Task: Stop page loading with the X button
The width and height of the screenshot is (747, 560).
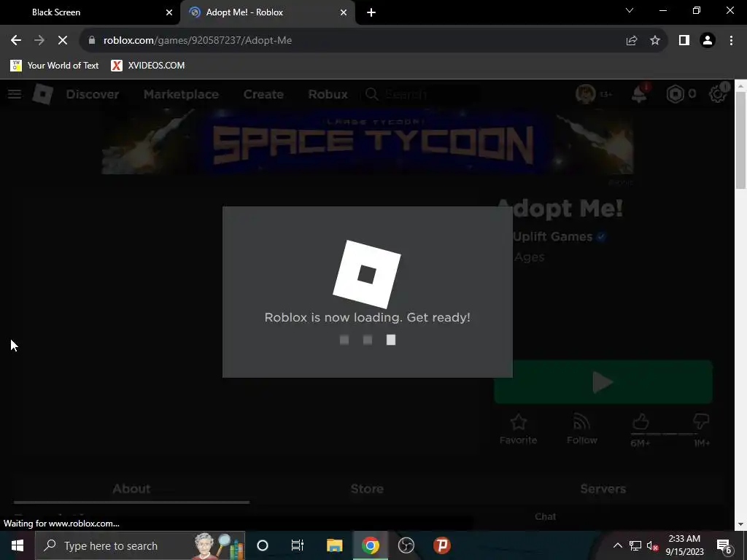Action: click(x=63, y=41)
